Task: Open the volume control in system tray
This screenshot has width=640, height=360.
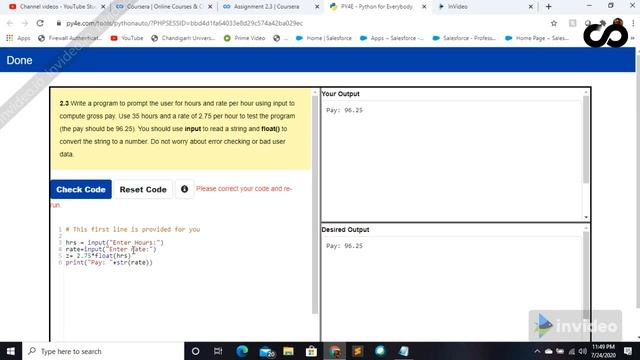Action: point(583,351)
